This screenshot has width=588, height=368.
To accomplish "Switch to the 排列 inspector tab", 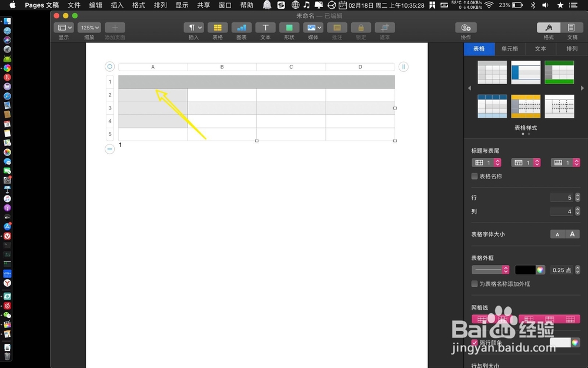I will click(572, 49).
